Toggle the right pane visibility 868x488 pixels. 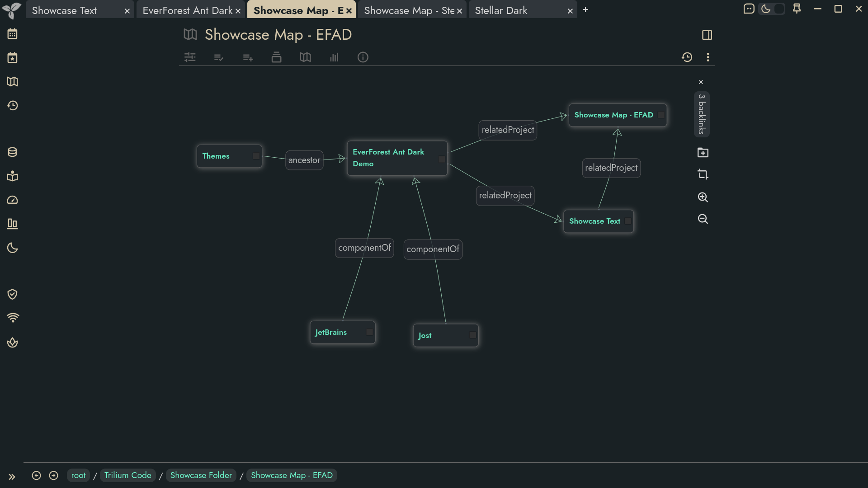[x=707, y=35]
